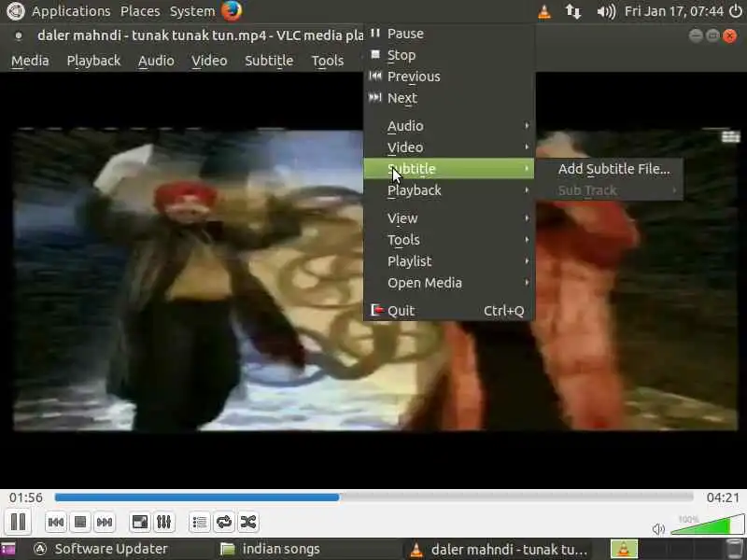This screenshot has height=560, width=747.
Task: Toggle the shuffle random button
Action: point(248,523)
